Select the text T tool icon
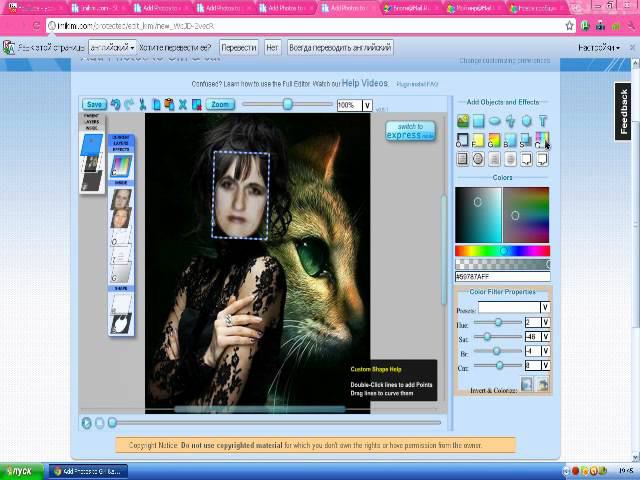Screen dimensions: 640x480 tap(543, 122)
